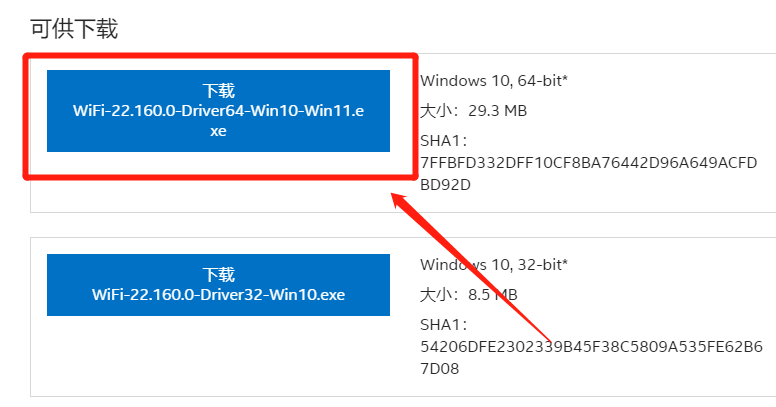Click the SHA1 label above the 7FFBFD hash
776x407 pixels.
coord(444,140)
